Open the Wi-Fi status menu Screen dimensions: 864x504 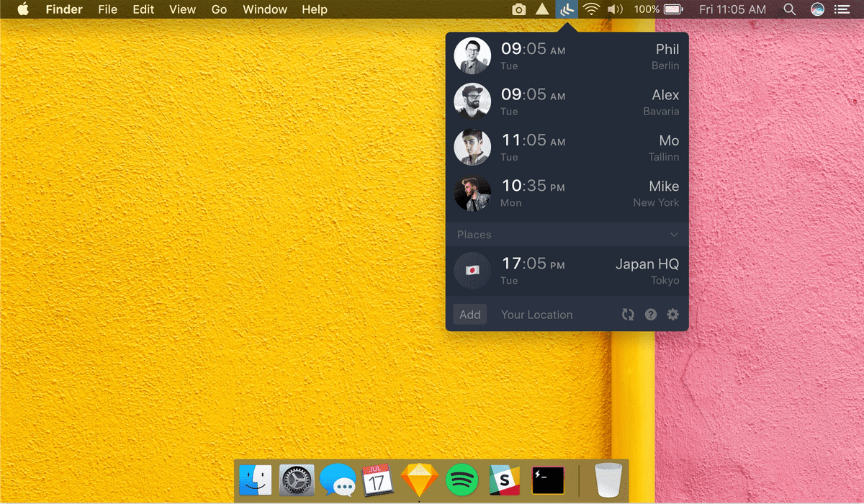click(591, 9)
